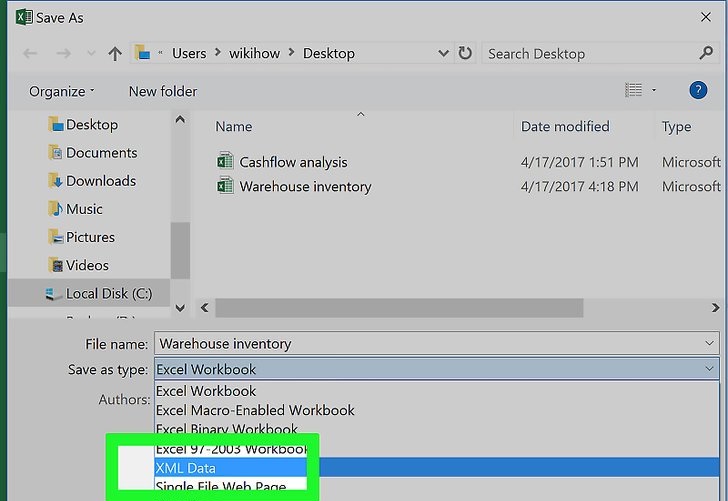Close the Save As dialog
This screenshot has width=728, height=501.
706,17
